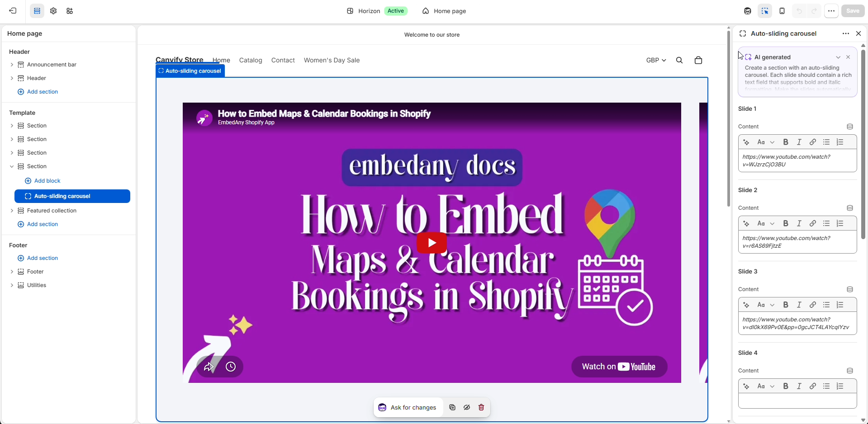Screen dimensions: 868x424
Task: Open the top bar more actions menu
Action: point(831,11)
